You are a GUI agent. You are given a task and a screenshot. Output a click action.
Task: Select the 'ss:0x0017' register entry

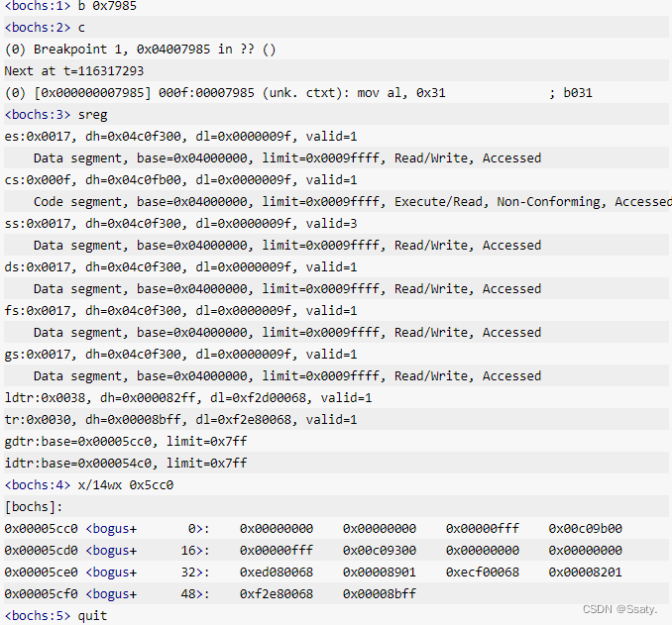38,224
